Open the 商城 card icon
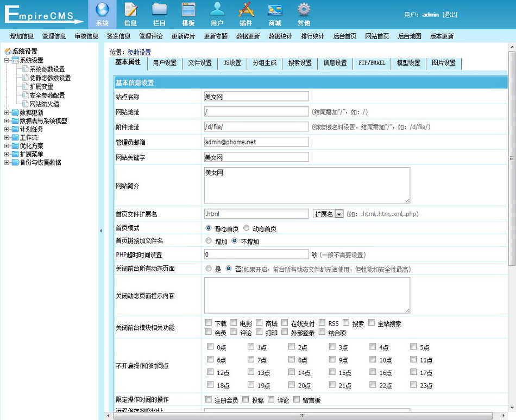The width and height of the screenshot is (516, 420). [x=275, y=10]
